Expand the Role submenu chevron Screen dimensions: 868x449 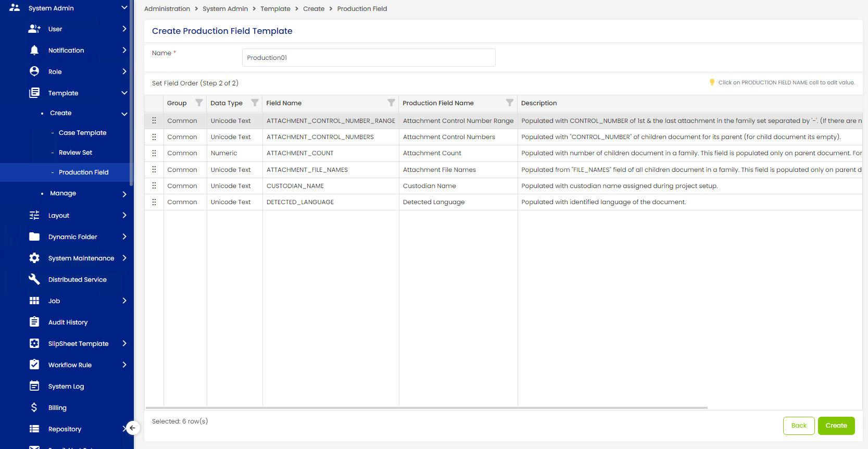pyautogui.click(x=124, y=71)
